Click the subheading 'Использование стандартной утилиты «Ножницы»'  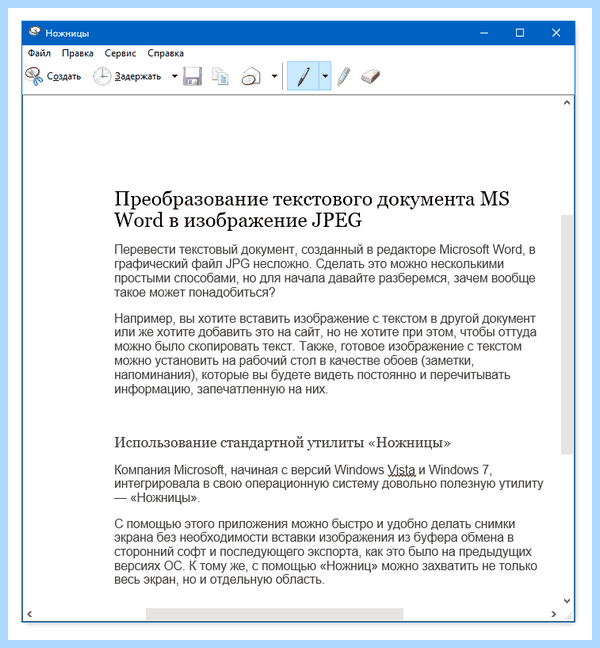282,443
